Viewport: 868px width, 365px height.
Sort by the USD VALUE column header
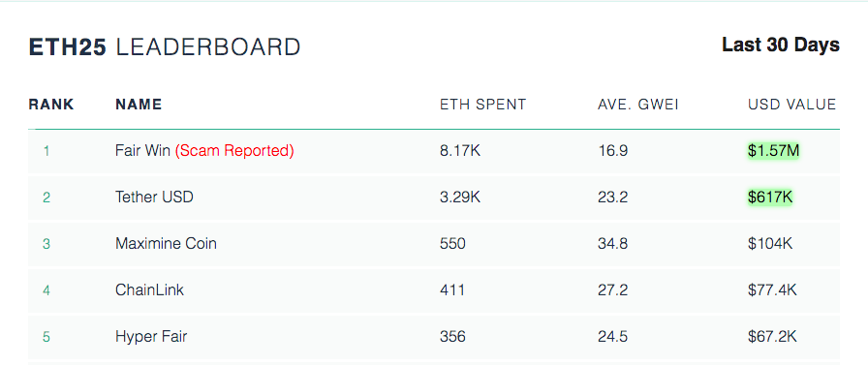792,105
